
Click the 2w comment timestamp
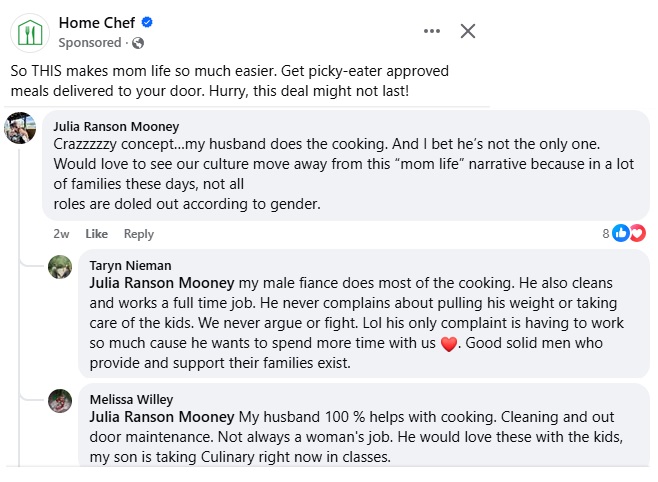tap(62, 234)
